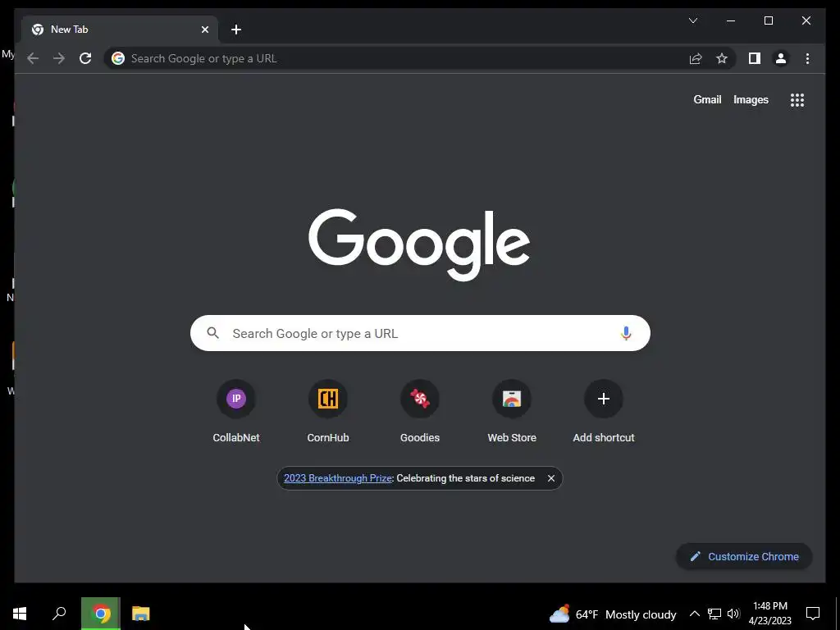Click the Customize Chrome button
Image resolution: width=840 pixels, height=630 pixels.
pyautogui.click(x=744, y=557)
